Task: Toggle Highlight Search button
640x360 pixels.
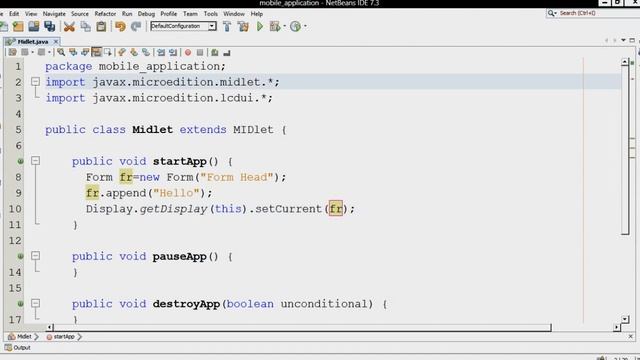Action: pos(96,52)
